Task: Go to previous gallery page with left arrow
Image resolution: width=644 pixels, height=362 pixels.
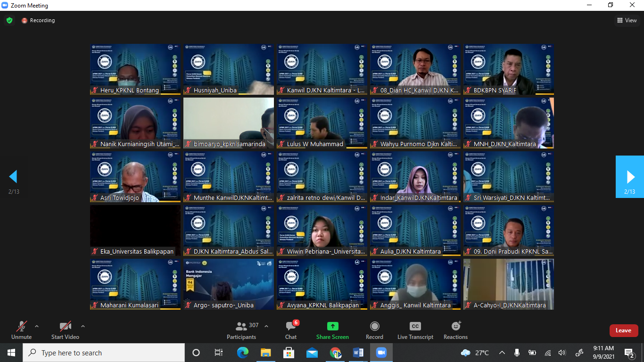Action: 13,177
